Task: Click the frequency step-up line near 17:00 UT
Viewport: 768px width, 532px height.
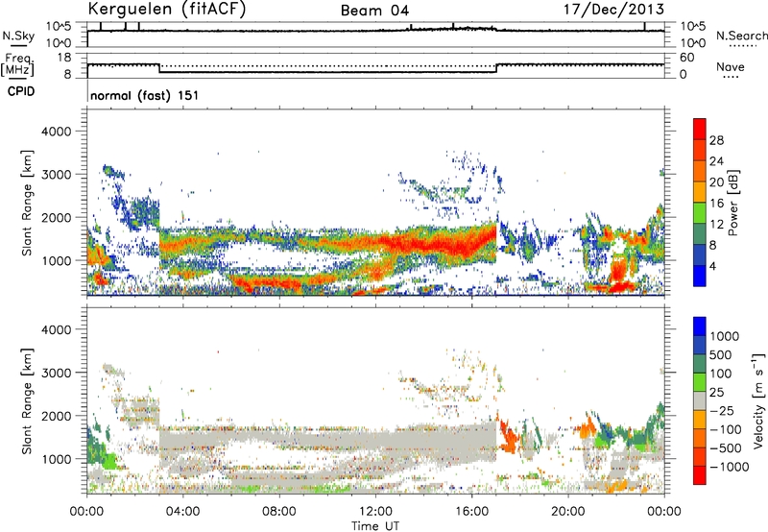Action: pyautogui.click(x=496, y=68)
